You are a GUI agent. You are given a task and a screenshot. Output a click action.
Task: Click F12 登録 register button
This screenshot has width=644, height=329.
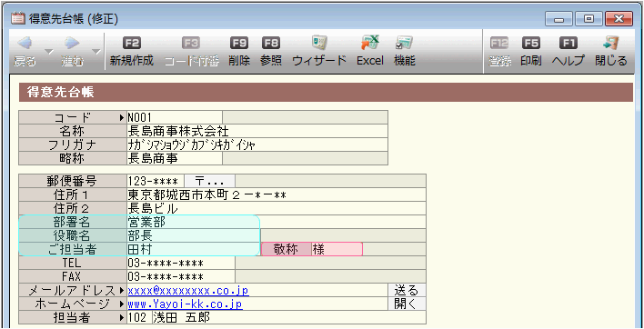pyautogui.click(x=499, y=52)
